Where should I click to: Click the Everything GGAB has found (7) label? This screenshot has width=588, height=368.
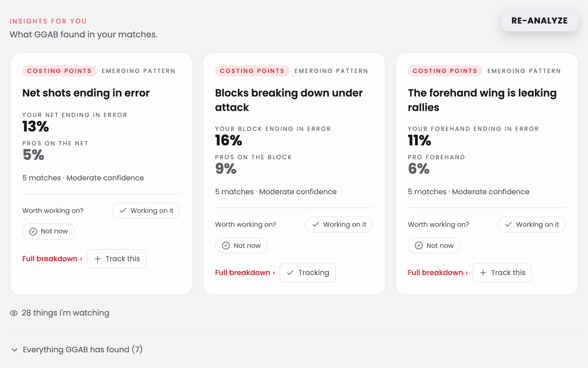[x=83, y=350]
